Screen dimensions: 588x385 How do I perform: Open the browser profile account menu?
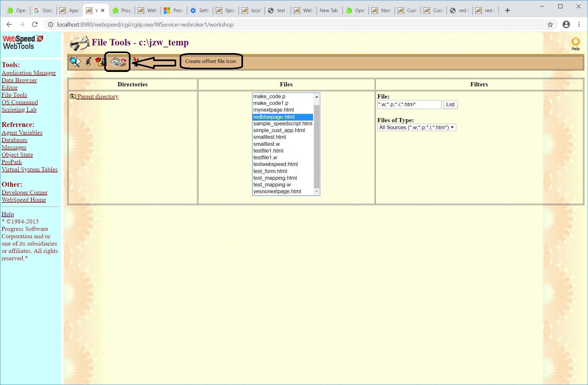pyautogui.click(x=566, y=24)
